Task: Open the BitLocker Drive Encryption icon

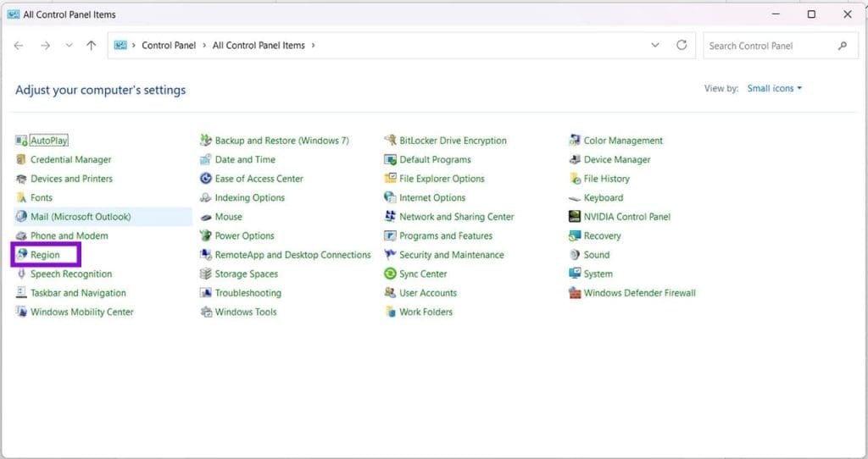Action: pos(390,140)
